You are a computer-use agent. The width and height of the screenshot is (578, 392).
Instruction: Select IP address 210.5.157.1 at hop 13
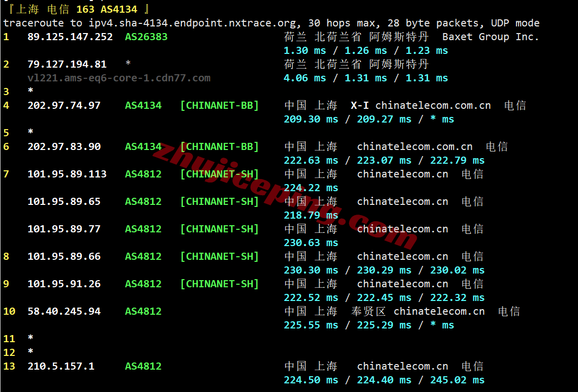point(61,366)
